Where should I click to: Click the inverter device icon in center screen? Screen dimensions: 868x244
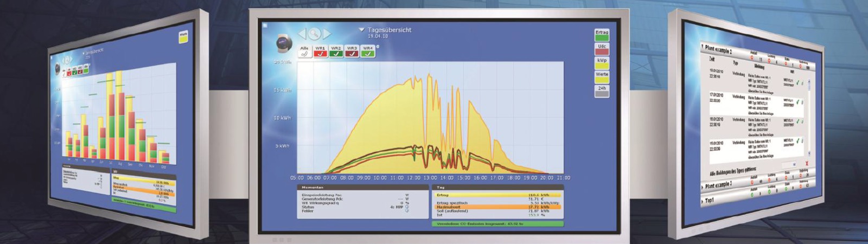point(284,42)
